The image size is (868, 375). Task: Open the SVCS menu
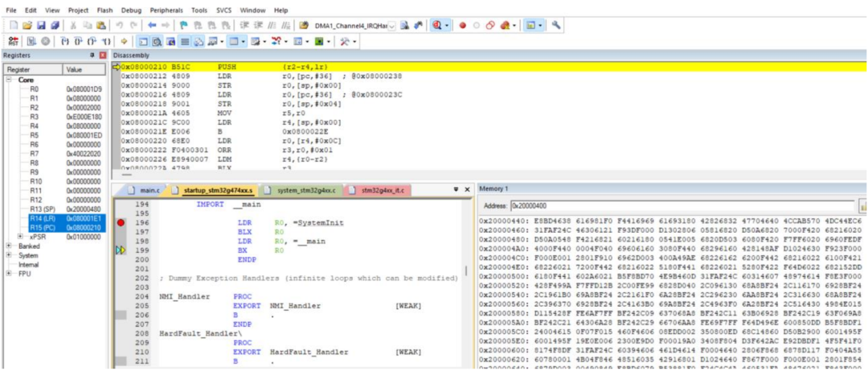click(223, 10)
